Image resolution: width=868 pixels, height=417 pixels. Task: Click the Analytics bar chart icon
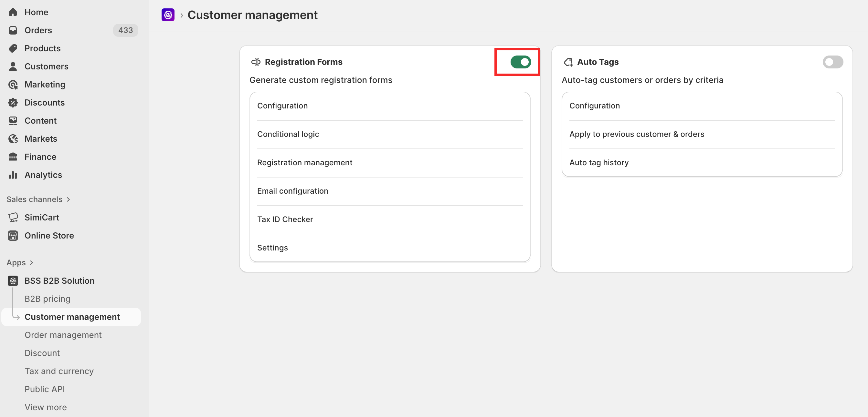[x=13, y=175]
